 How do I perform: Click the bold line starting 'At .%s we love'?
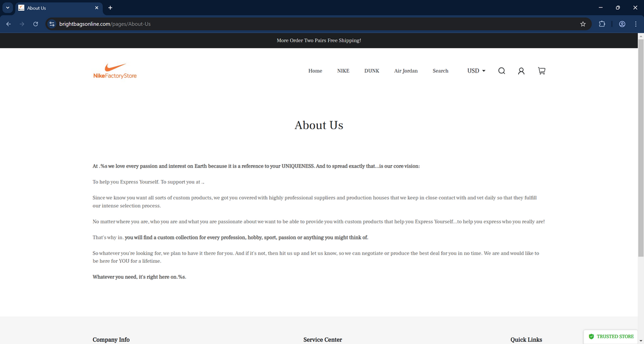[256, 166]
